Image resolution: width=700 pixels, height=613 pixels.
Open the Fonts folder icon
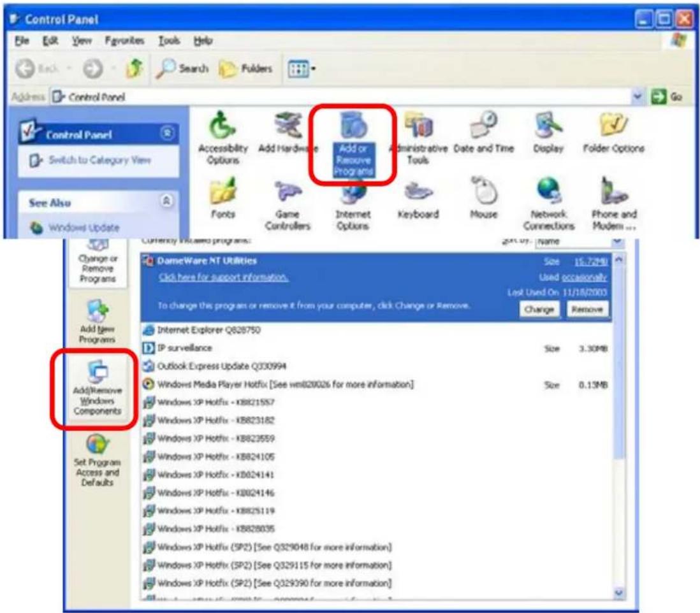click(222, 198)
